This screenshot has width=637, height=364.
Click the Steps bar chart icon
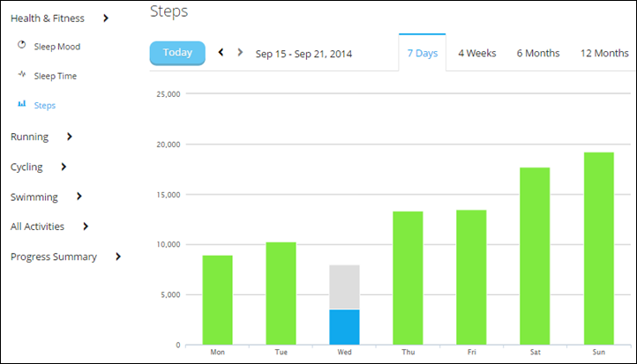tap(22, 104)
